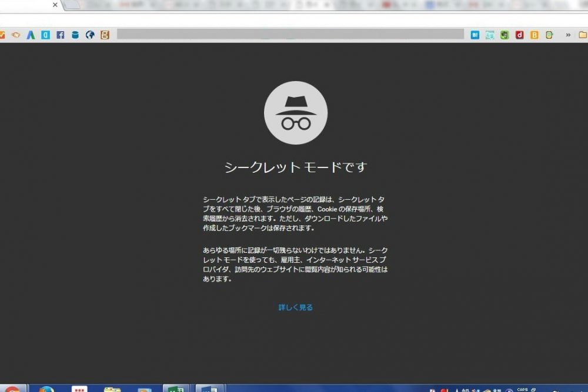Close the current incognito tab

(55, 5)
